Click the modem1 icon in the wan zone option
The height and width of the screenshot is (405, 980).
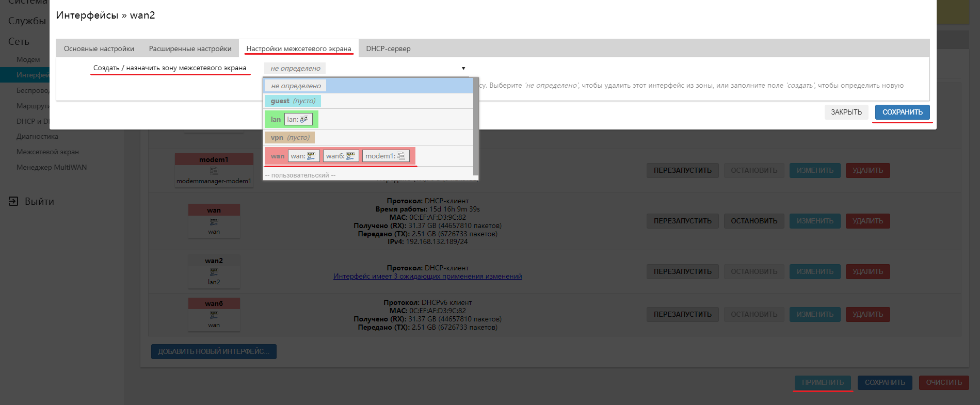pyautogui.click(x=401, y=156)
